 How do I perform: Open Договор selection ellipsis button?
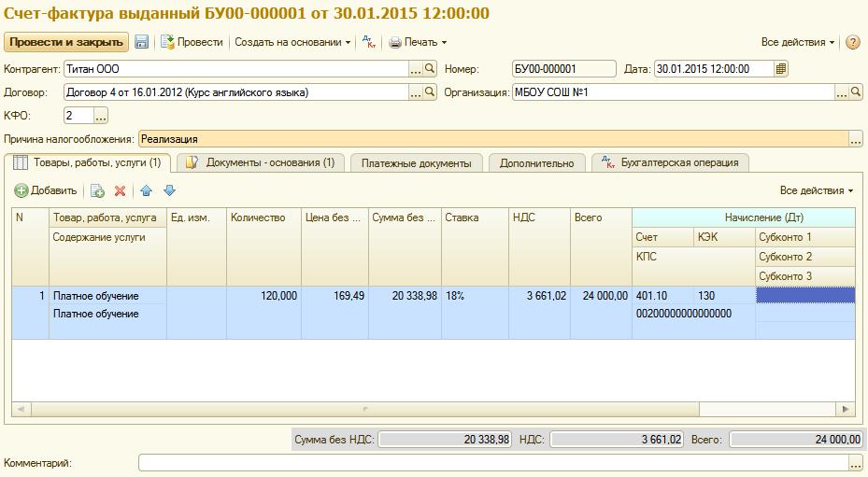[416, 92]
